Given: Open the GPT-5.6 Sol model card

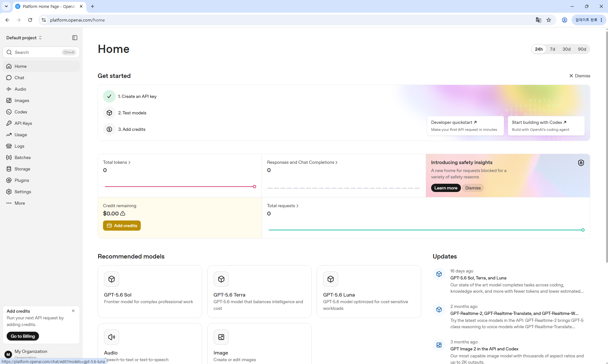Looking at the screenshot, I should click(150, 291).
